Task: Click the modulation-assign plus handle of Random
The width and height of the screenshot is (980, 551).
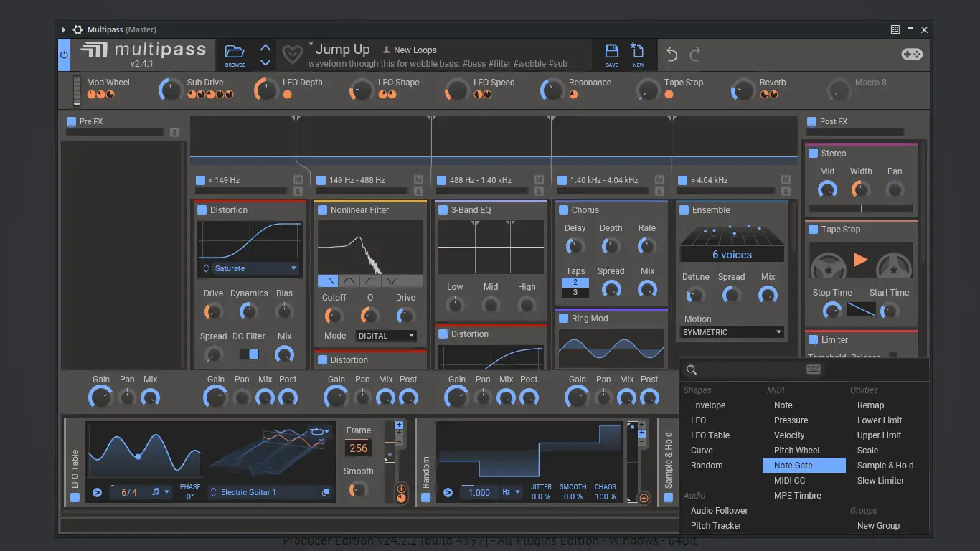Action: click(x=644, y=499)
